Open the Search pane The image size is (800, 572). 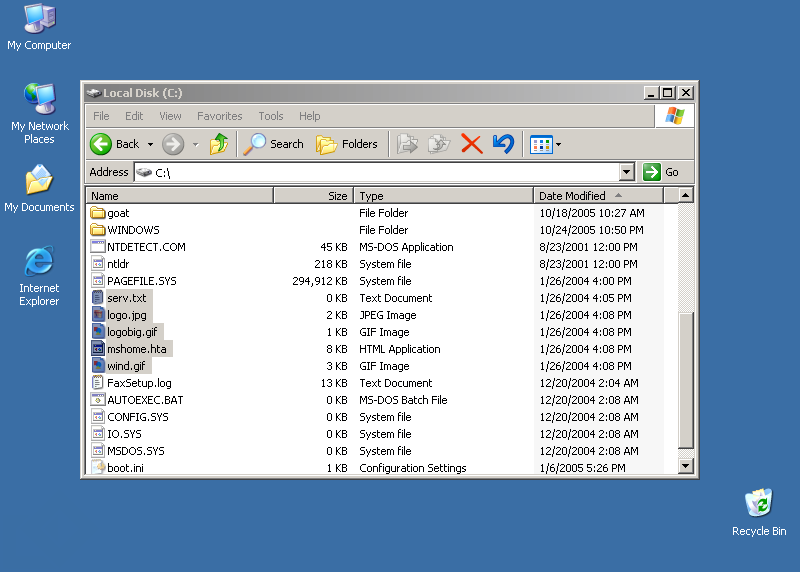[x=273, y=144]
